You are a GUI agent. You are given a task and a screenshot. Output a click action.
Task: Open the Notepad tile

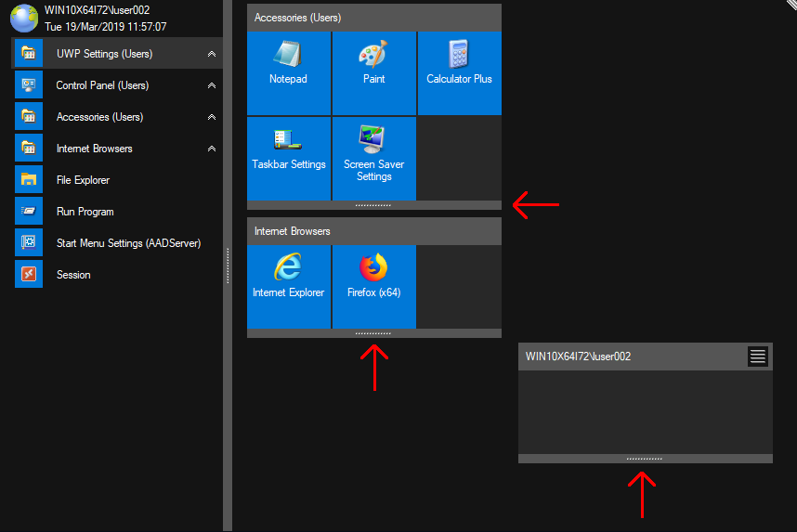[288, 72]
